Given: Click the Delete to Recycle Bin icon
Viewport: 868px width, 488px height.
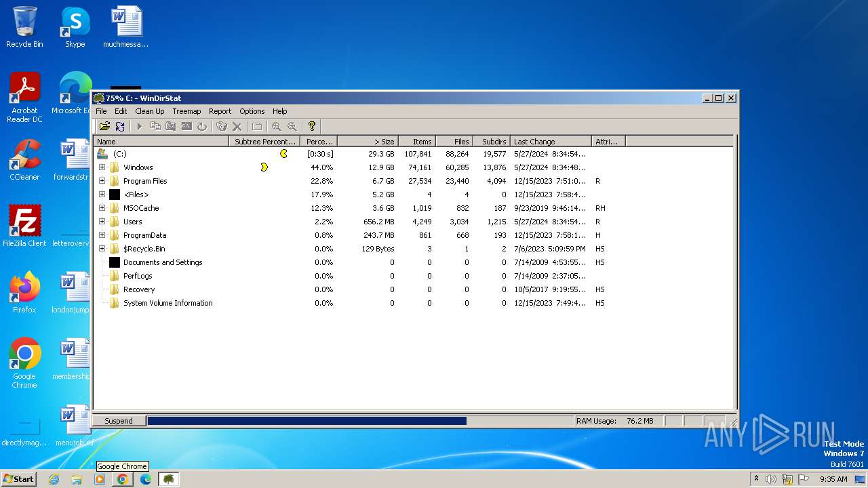Looking at the screenshot, I should pyautogui.click(x=221, y=126).
